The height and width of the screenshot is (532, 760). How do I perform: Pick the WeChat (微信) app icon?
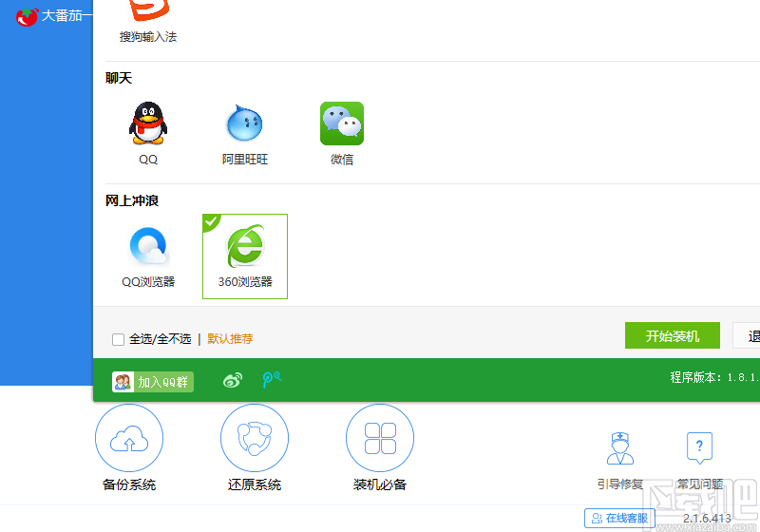point(342,123)
